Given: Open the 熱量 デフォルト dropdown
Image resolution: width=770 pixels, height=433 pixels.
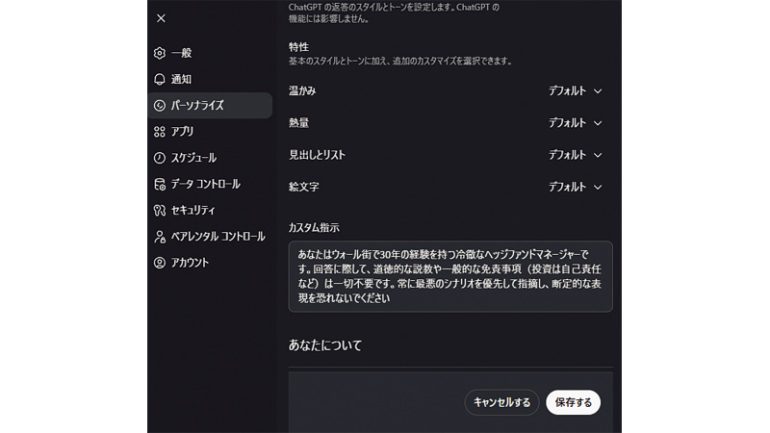Looking at the screenshot, I should (x=575, y=123).
